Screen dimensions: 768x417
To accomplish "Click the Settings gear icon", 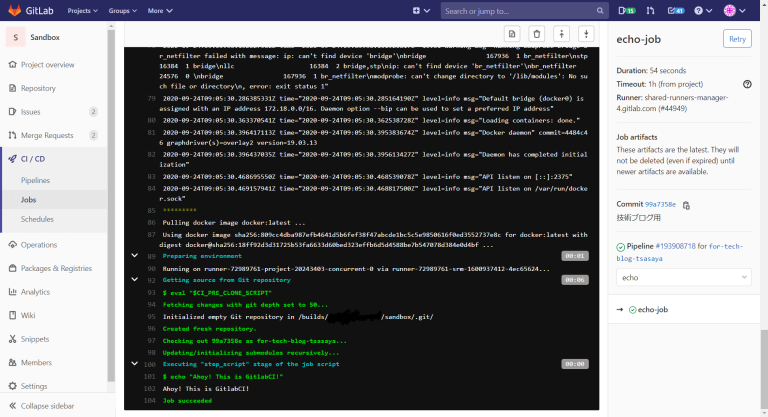I will (x=13, y=386).
